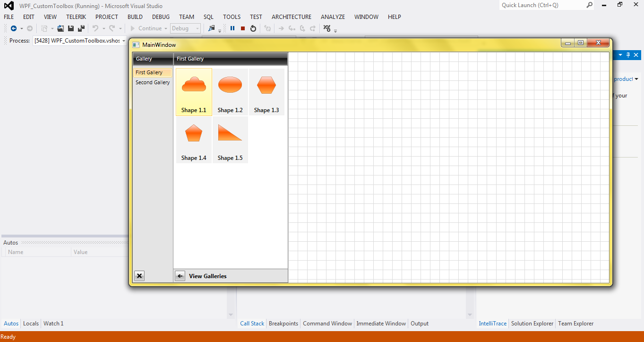Open the TEAM menu
The image size is (644, 342).
pyautogui.click(x=187, y=17)
